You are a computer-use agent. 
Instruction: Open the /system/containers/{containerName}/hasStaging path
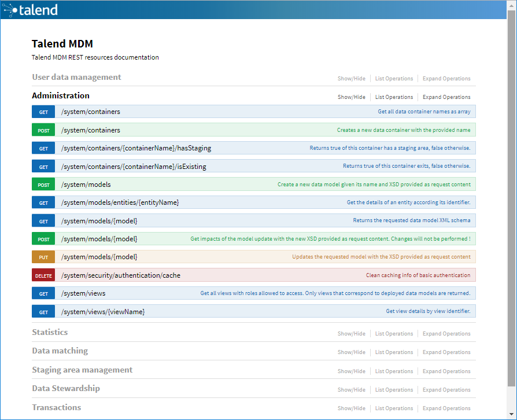pyautogui.click(x=136, y=148)
